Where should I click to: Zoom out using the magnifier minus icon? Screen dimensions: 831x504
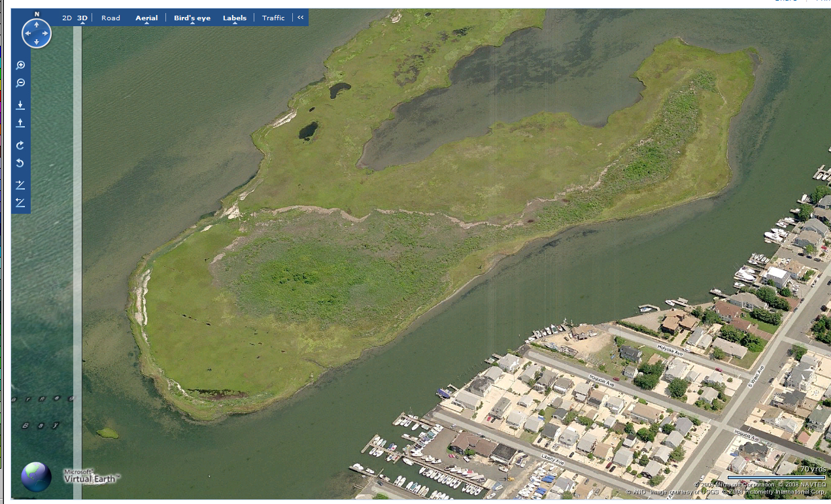pyautogui.click(x=20, y=83)
